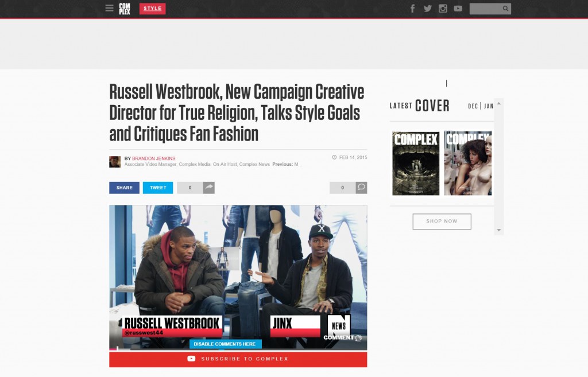The image size is (588, 377).
Task: Tweet the article with TWEET button
Action: pos(158,188)
